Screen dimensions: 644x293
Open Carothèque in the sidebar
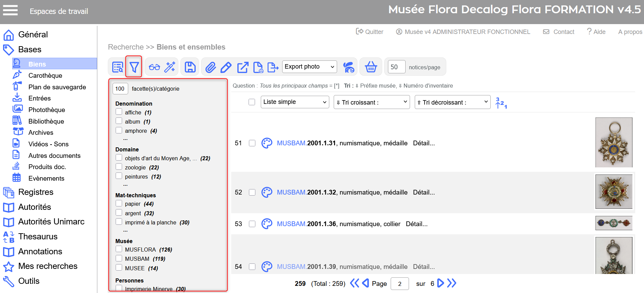click(45, 75)
